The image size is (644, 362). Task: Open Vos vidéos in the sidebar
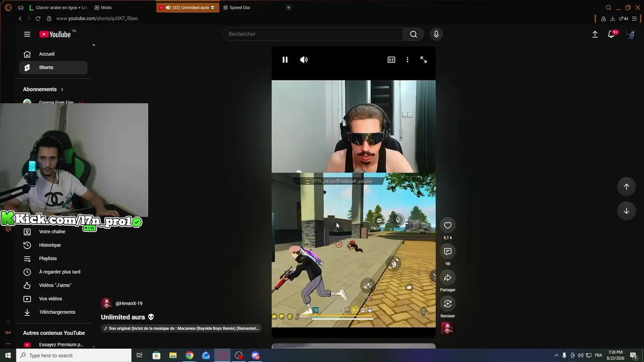[53, 299]
